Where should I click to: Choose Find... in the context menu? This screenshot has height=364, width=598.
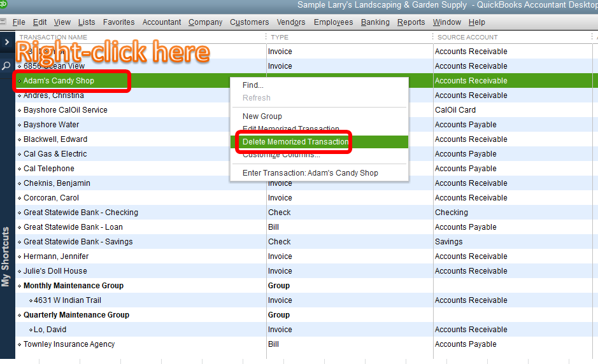tap(319, 85)
